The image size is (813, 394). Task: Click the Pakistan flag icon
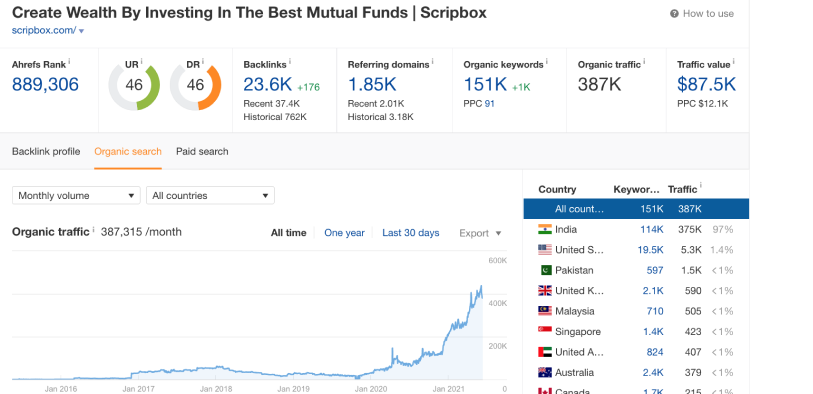coord(545,270)
